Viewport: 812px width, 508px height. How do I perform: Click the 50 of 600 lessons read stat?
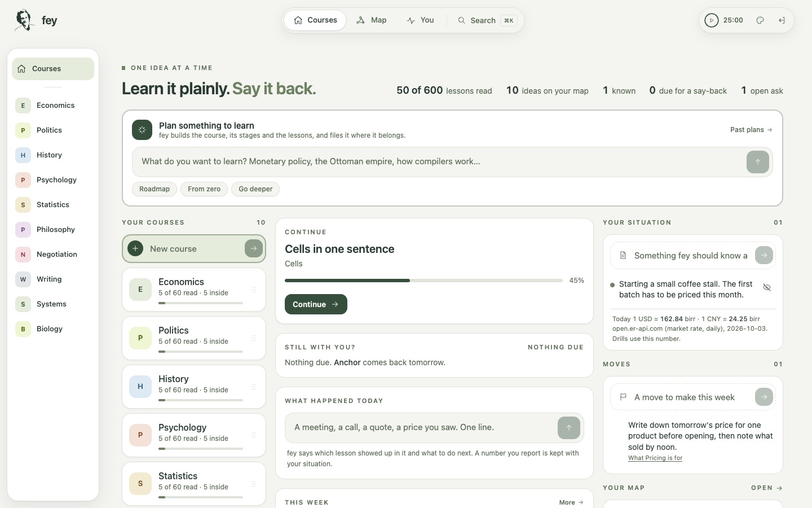pyautogui.click(x=444, y=90)
